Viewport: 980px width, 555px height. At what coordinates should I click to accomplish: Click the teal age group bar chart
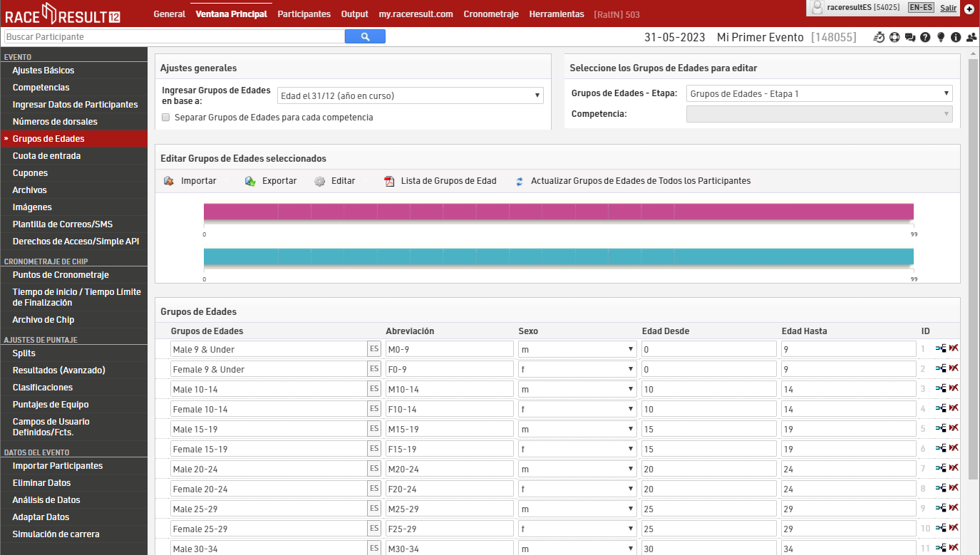point(558,256)
